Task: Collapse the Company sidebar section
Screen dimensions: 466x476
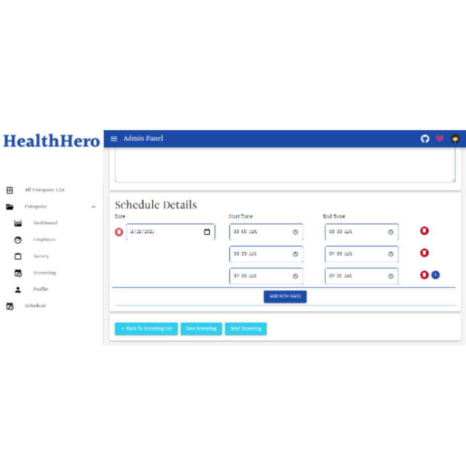Action: coord(93,207)
